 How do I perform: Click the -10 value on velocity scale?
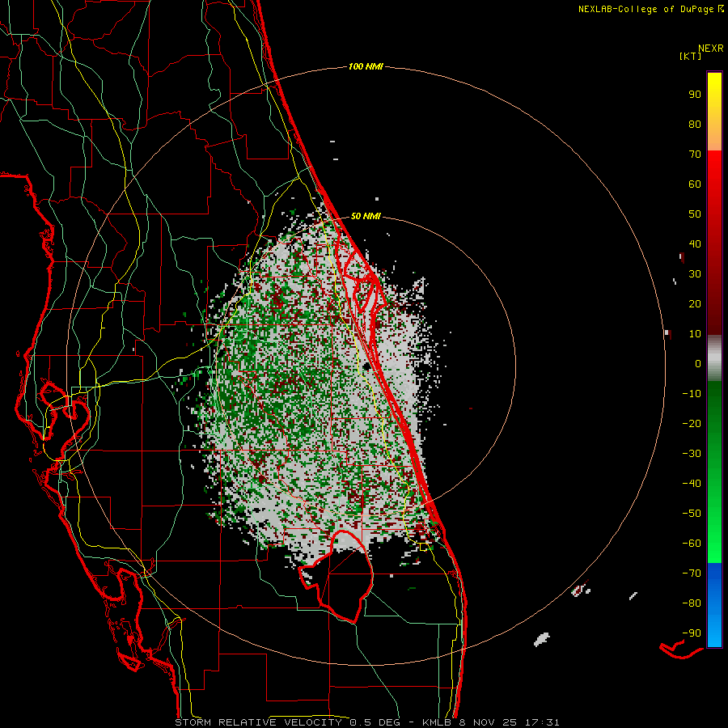coord(692,394)
